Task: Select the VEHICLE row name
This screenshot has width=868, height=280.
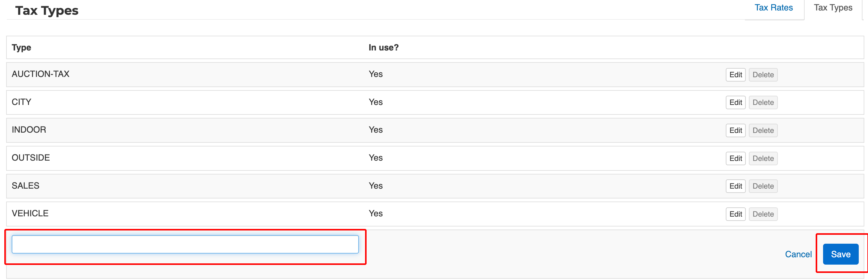Action: coord(30,213)
